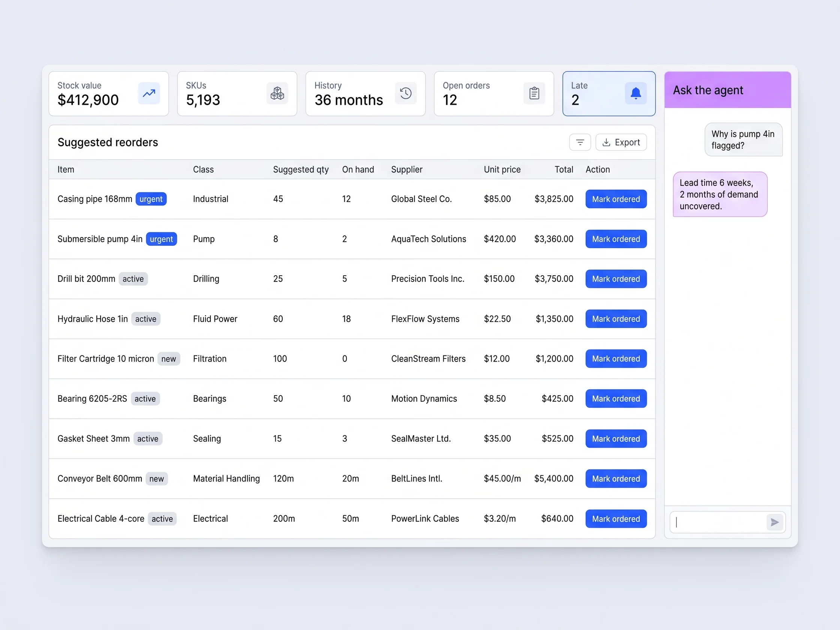Viewport: 840px width, 630px height.
Task: Mark Electrical Cable 4-core as ordered
Action: pos(616,519)
